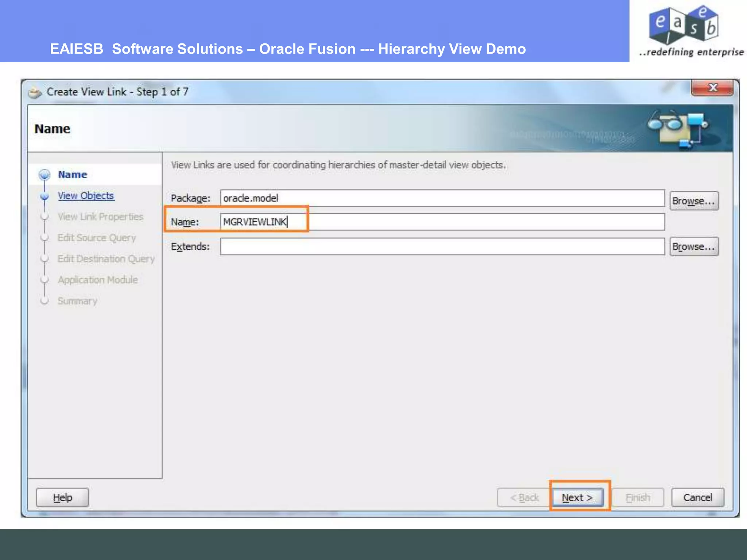
Task: Focus the Package input field
Action: click(x=442, y=198)
